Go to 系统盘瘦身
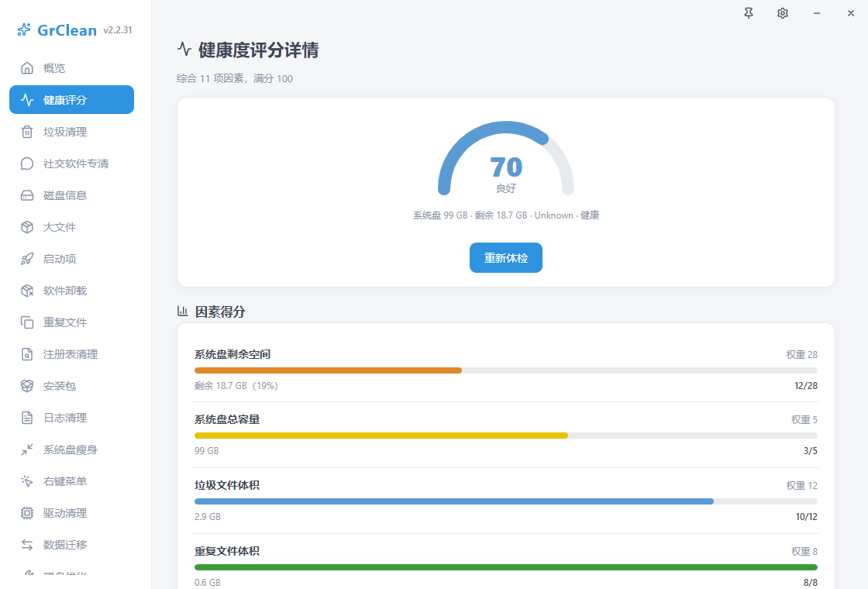Image resolution: width=868 pixels, height=589 pixels. point(71,449)
